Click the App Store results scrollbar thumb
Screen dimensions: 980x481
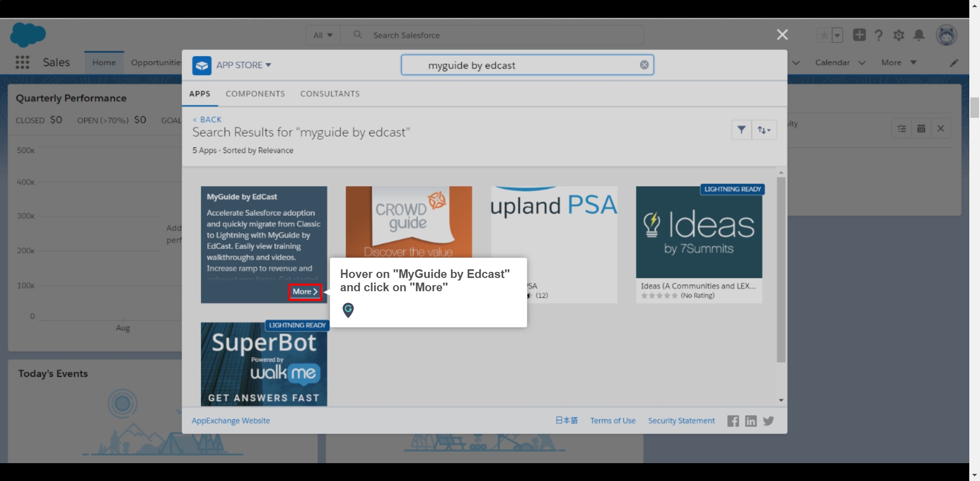781,269
